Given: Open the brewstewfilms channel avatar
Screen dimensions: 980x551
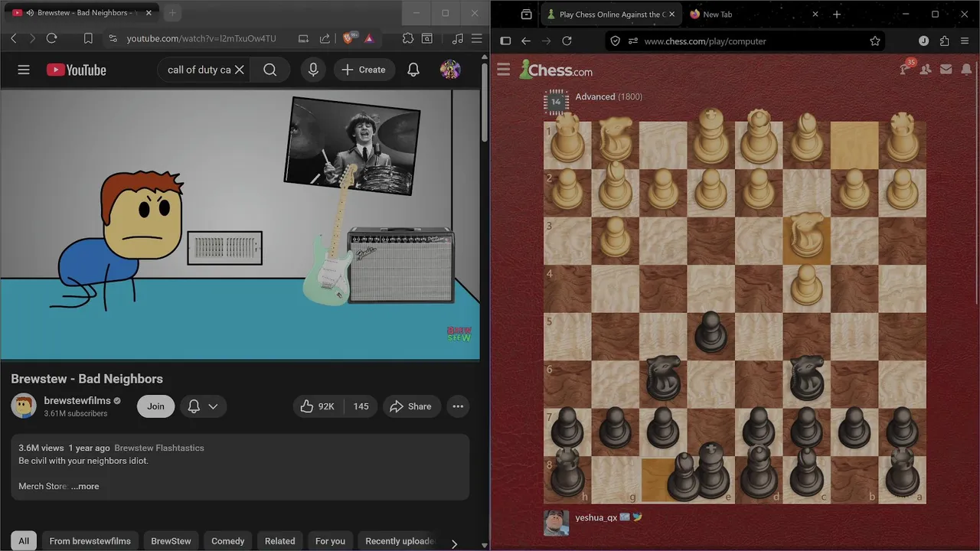Looking at the screenshot, I should (24, 406).
